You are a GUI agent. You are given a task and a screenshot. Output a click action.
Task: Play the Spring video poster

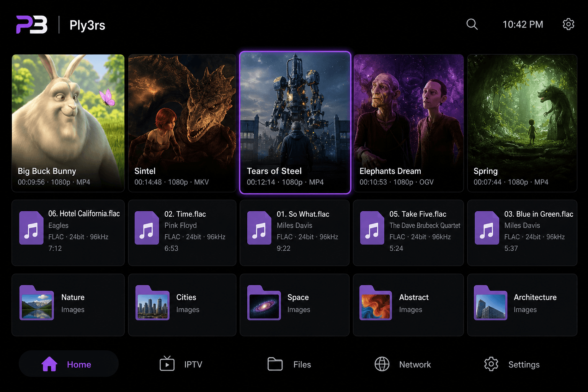pyautogui.click(x=522, y=123)
